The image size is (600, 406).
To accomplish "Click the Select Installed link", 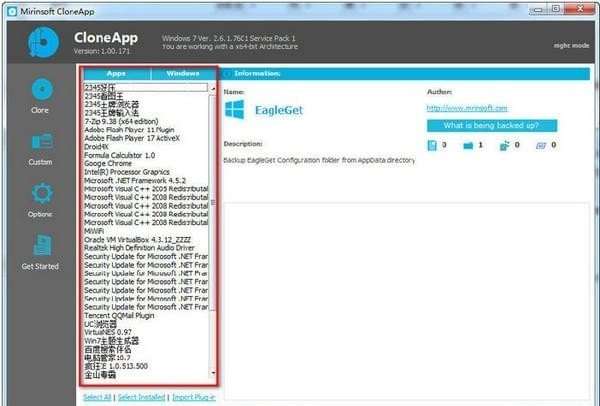I will [142, 397].
